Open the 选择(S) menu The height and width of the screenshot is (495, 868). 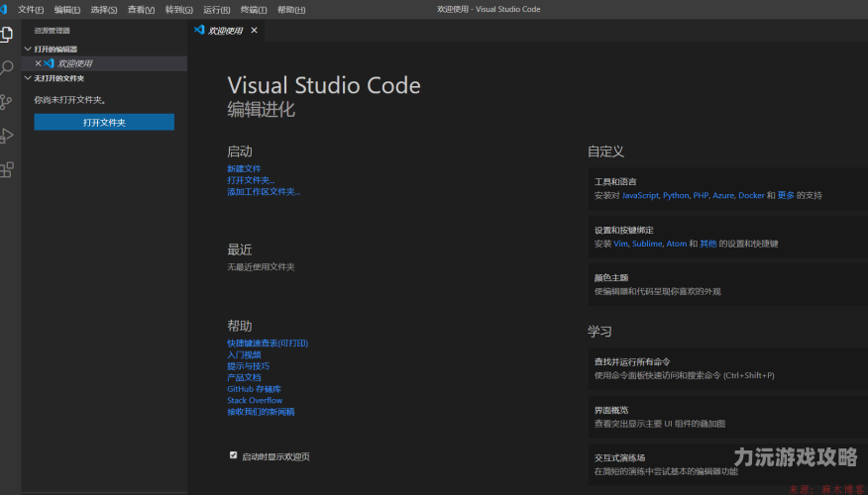pos(103,9)
